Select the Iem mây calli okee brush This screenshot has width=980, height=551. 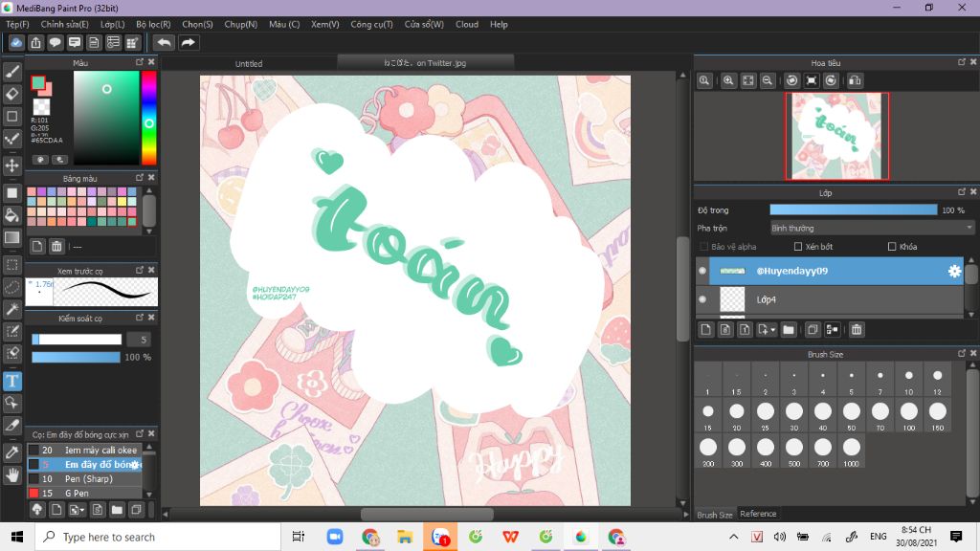tap(85, 450)
